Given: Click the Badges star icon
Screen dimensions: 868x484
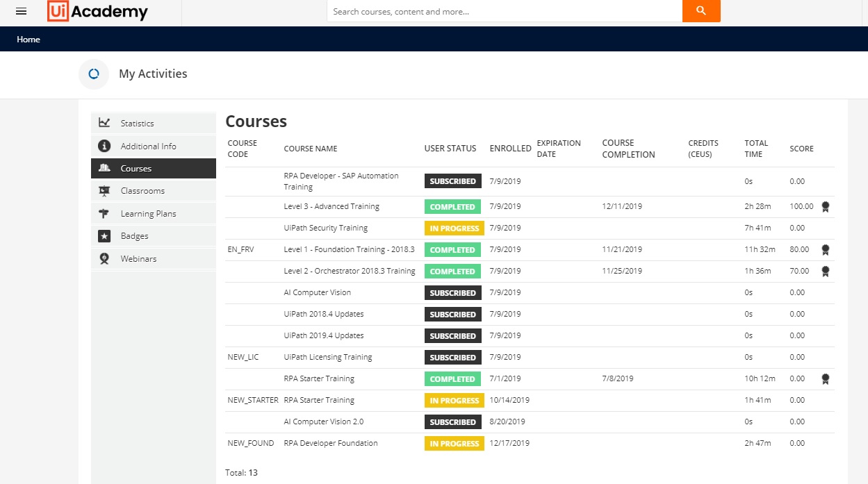Looking at the screenshot, I should click(104, 236).
